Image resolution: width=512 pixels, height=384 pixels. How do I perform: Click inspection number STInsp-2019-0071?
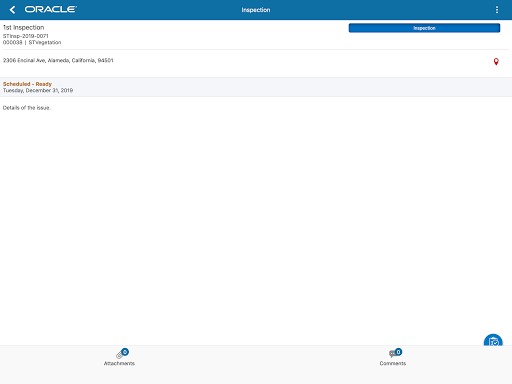coord(26,36)
